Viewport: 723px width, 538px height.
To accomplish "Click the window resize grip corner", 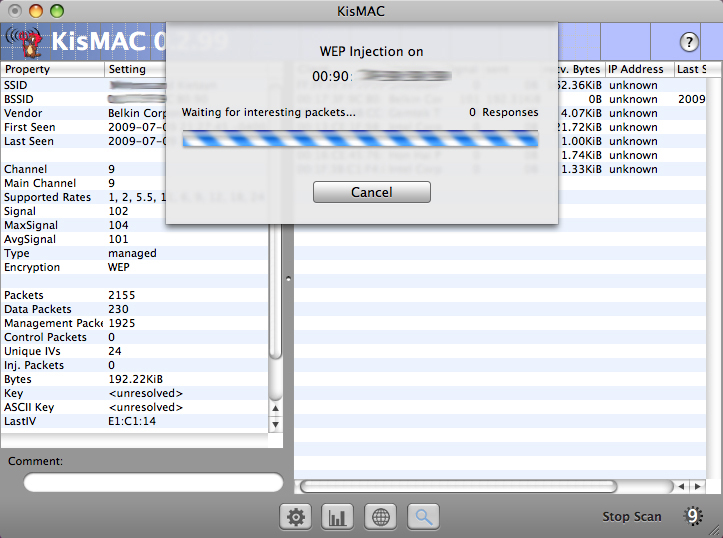I will click(x=716, y=531).
